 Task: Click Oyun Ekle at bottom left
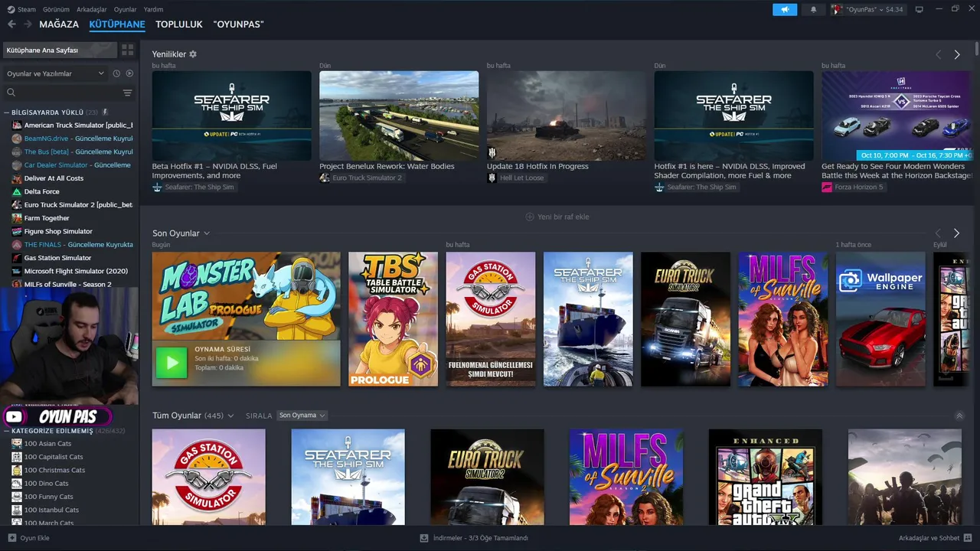point(28,538)
